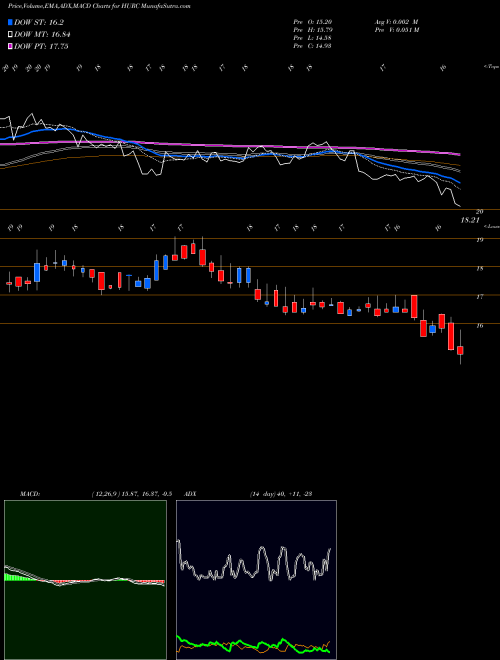
Task: Click the MACD '(12,26,9) 15.87, 16.37, -0.5' values
Action: point(132,494)
